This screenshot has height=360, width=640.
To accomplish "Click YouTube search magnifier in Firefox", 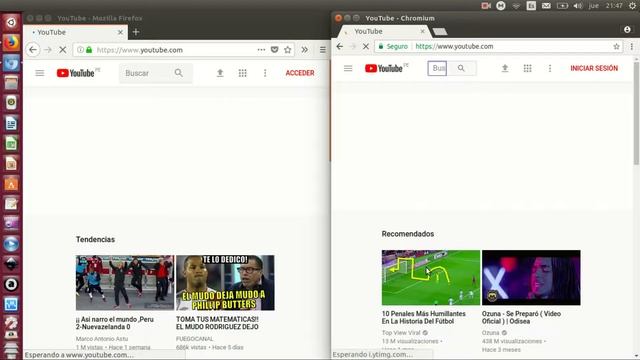I will point(179,73).
